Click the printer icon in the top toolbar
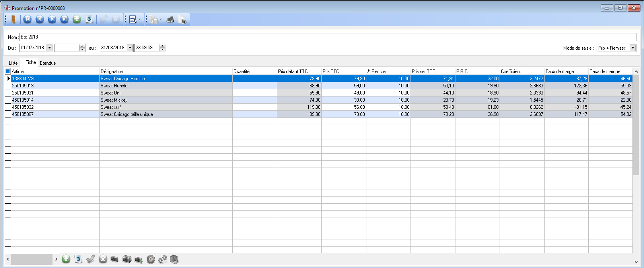644x268 pixels. pos(170,19)
